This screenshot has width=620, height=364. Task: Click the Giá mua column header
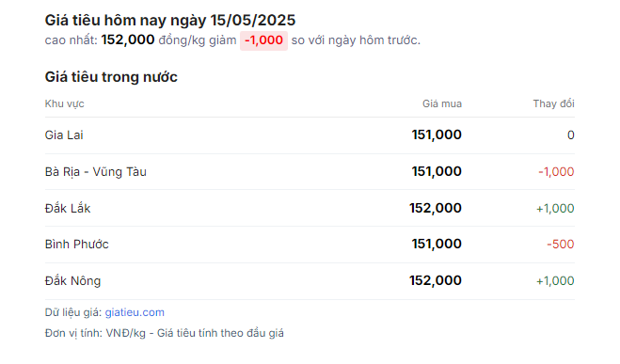[x=442, y=104]
